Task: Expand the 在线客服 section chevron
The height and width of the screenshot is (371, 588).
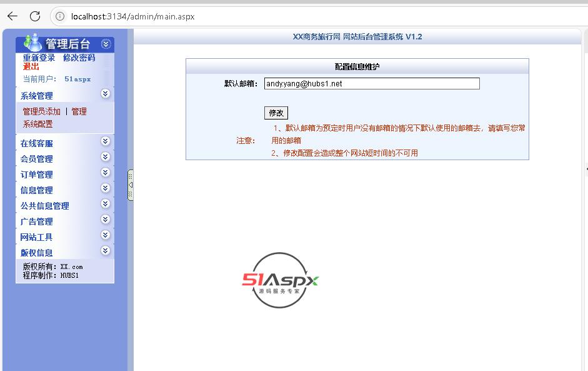Action: [x=106, y=141]
